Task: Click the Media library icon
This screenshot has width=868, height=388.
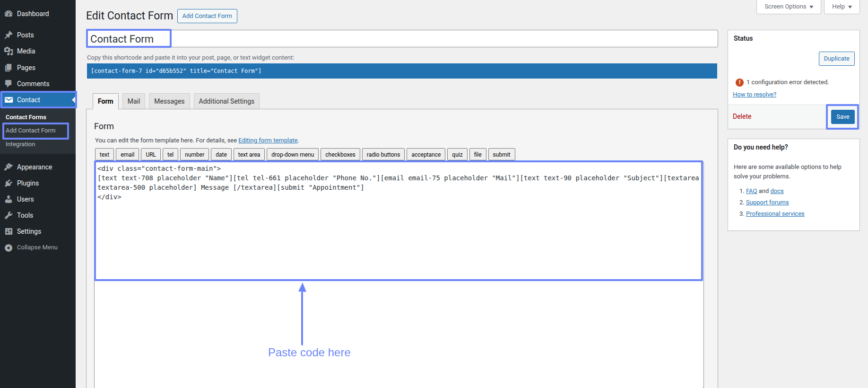Action: pos(9,51)
